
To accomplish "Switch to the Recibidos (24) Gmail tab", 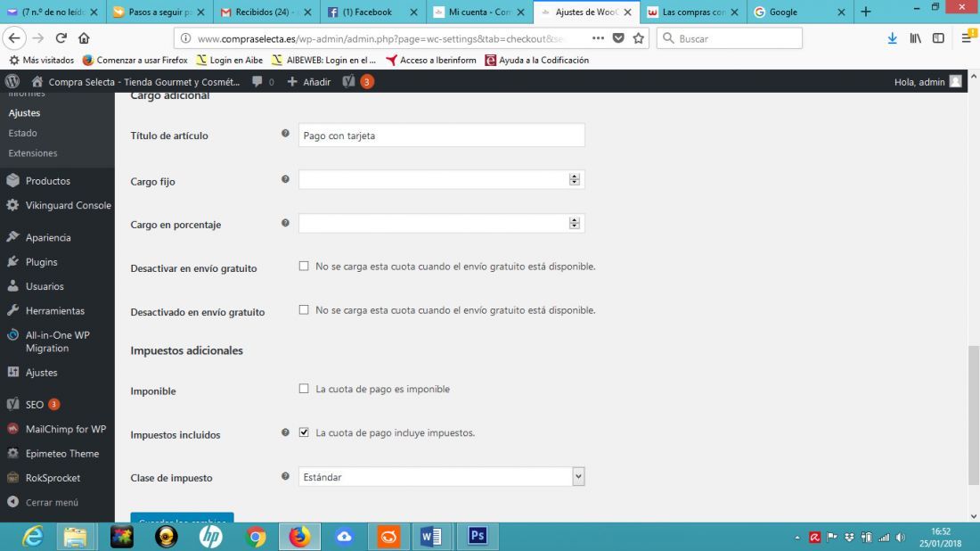I will pyautogui.click(x=266, y=12).
